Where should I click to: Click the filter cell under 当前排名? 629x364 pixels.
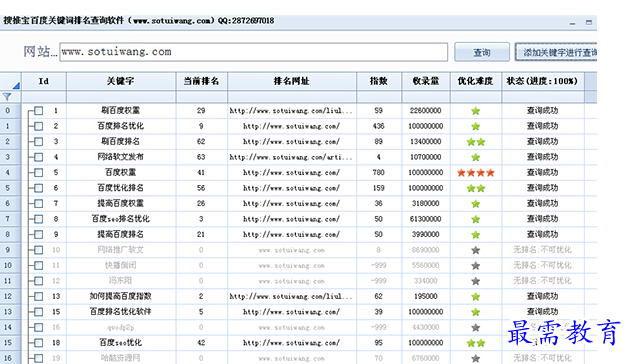[x=201, y=97]
